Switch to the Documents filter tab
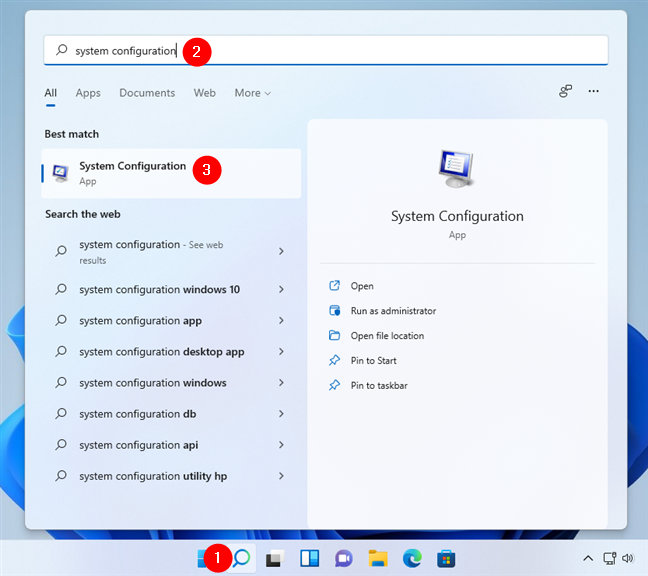 pos(147,93)
